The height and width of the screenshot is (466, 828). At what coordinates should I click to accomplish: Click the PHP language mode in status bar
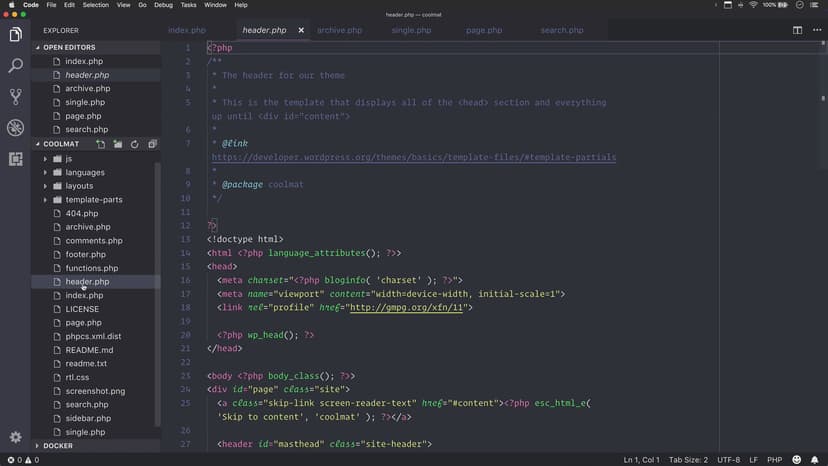[x=775, y=460]
